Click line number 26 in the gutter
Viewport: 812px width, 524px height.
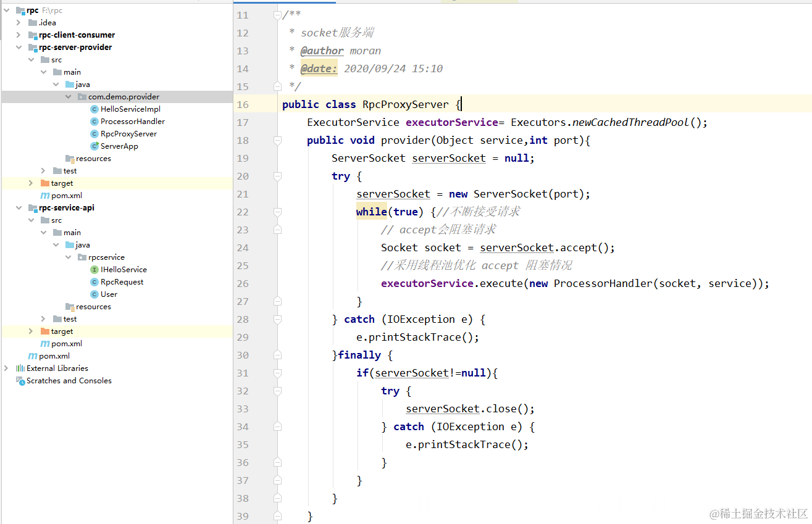click(242, 283)
